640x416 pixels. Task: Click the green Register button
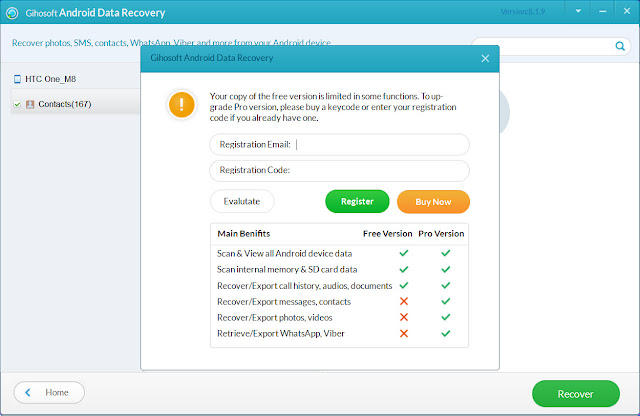[357, 201]
